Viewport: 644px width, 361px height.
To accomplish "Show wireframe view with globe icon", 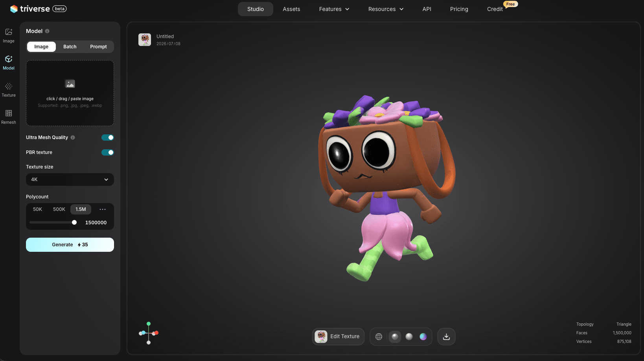I will (x=379, y=337).
